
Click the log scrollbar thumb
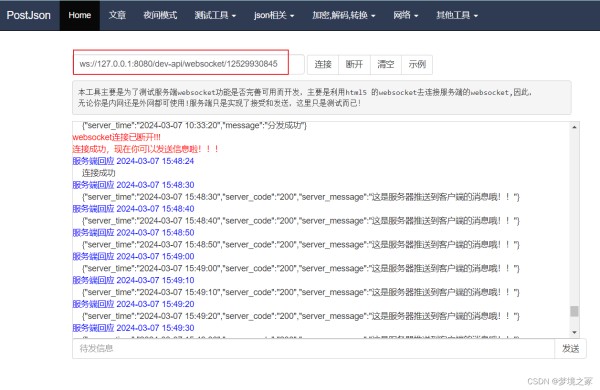tap(574, 311)
